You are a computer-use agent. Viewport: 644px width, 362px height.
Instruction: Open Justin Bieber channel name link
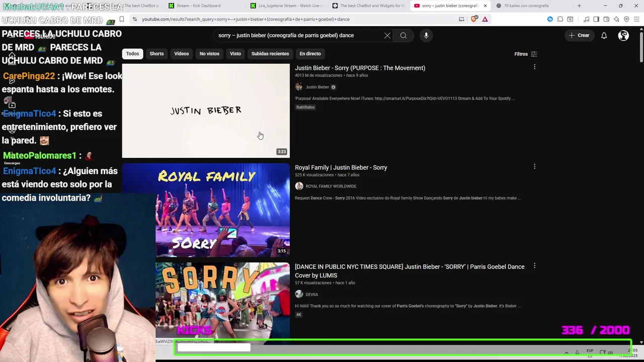click(317, 87)
